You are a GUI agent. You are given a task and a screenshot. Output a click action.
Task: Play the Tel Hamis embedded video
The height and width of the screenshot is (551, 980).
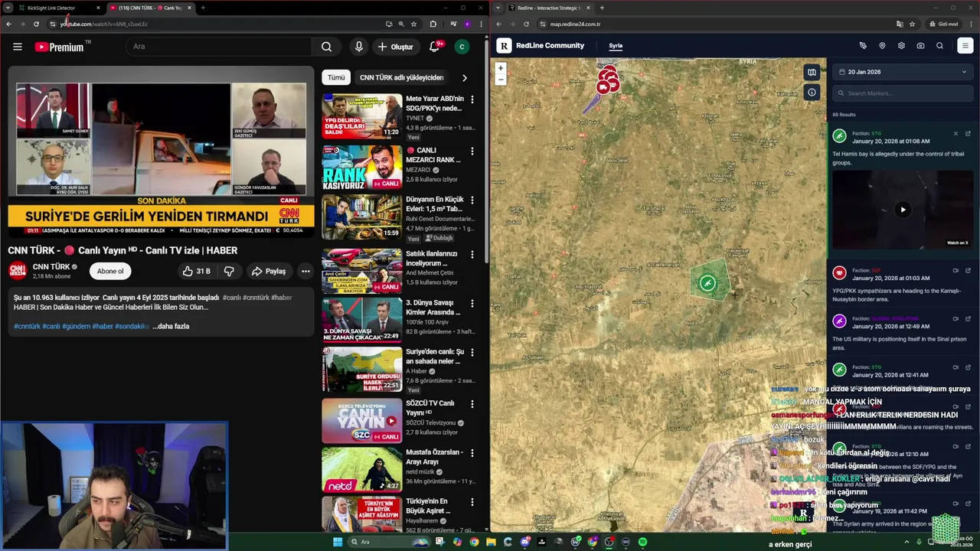pyautogui.click(x=903, y=209)
